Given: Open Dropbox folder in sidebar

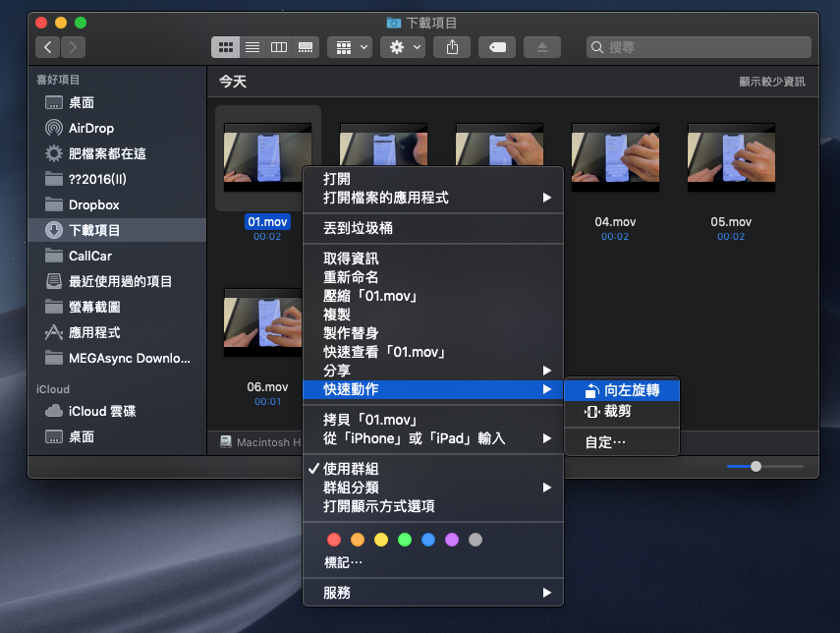Looking at the screenshot, I should [x=117, y=204].
